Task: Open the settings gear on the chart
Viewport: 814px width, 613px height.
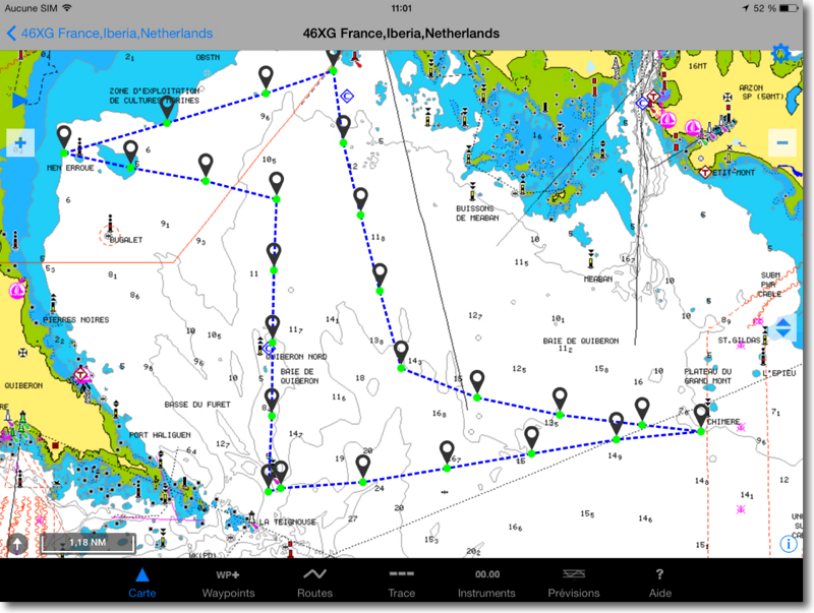Action: click(x=780, y=53)
